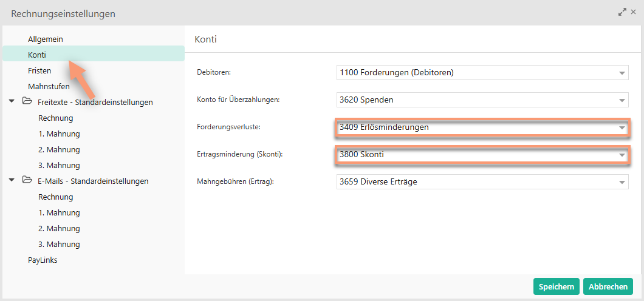Image resolution: width=644 pixels, height=301 pixels.
Task: Open the Forderungsverluste dropdown arrow
Action: click(x=622, y=127)
